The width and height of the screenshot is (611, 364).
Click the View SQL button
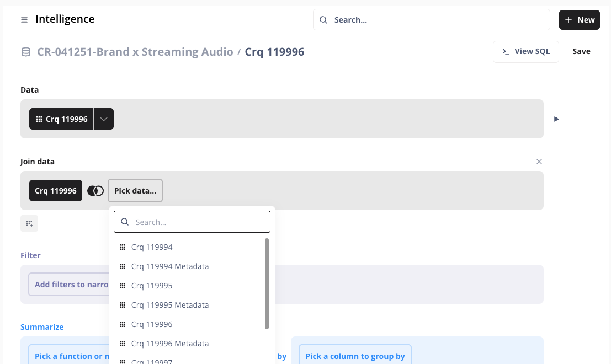tap(525, 51)
